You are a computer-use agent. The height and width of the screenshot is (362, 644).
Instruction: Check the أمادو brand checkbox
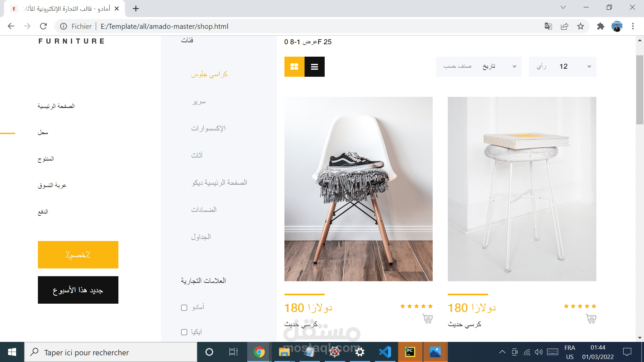pos(184,308)
